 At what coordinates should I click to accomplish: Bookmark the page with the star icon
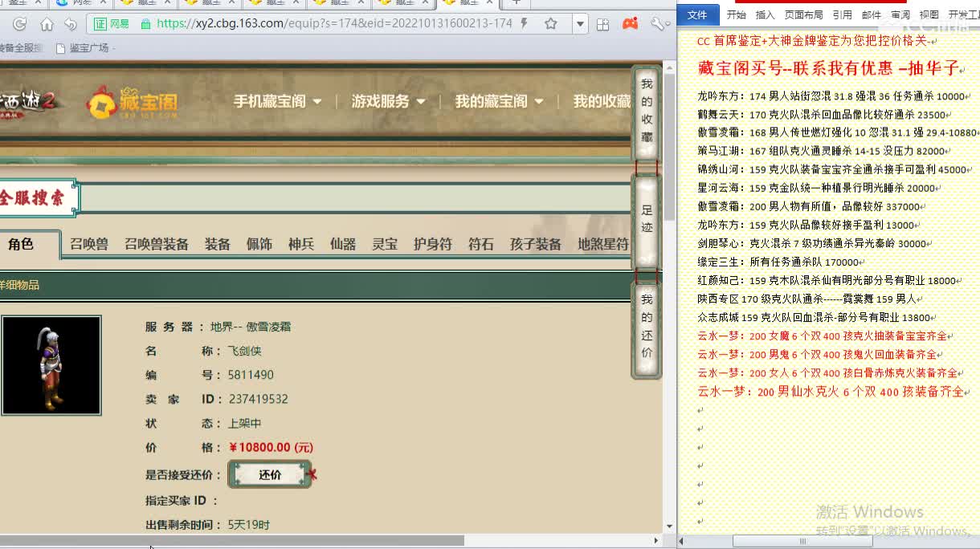click(551, 24)
